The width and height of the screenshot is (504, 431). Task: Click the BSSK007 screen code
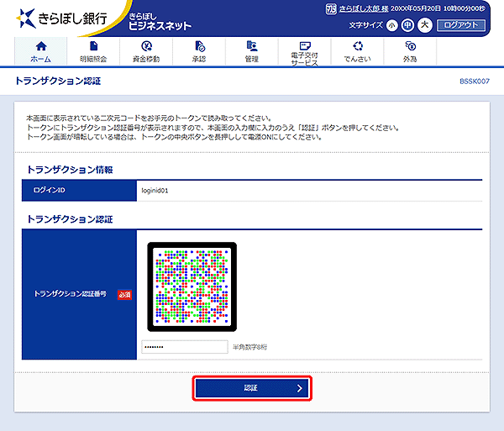pos(475,81)
